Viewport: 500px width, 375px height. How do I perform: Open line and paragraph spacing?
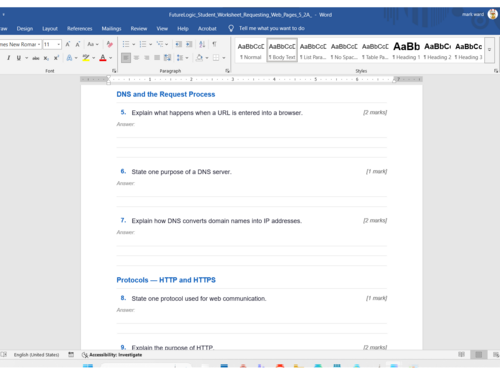[180, 58]
